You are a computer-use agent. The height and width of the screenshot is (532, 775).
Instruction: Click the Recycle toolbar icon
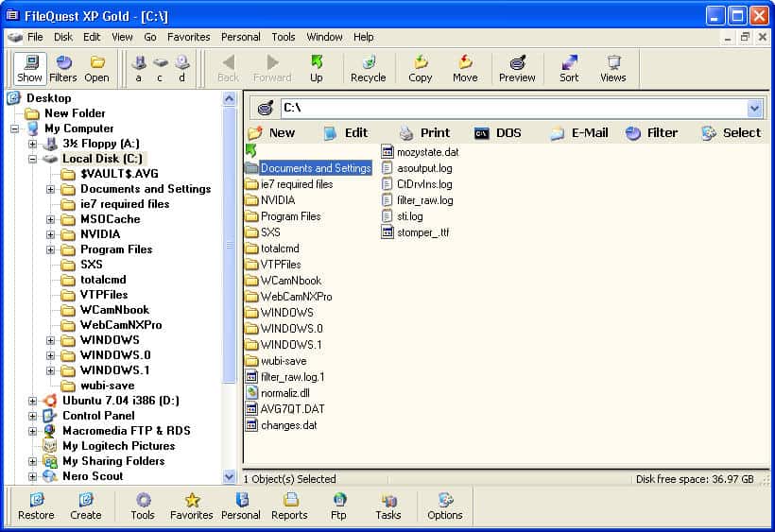368,68
